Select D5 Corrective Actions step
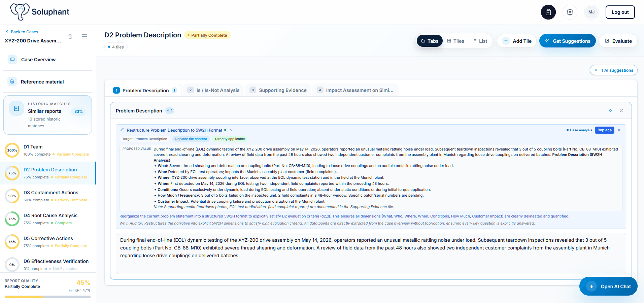Image resolution: width=644 pixels, height=303 pixels. [x=48, y=242]
